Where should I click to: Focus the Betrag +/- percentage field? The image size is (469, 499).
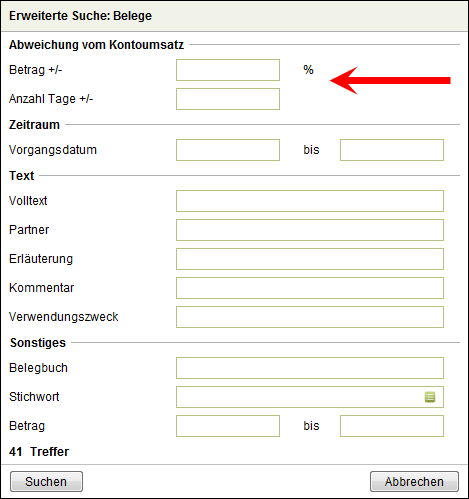coord(228,70)
